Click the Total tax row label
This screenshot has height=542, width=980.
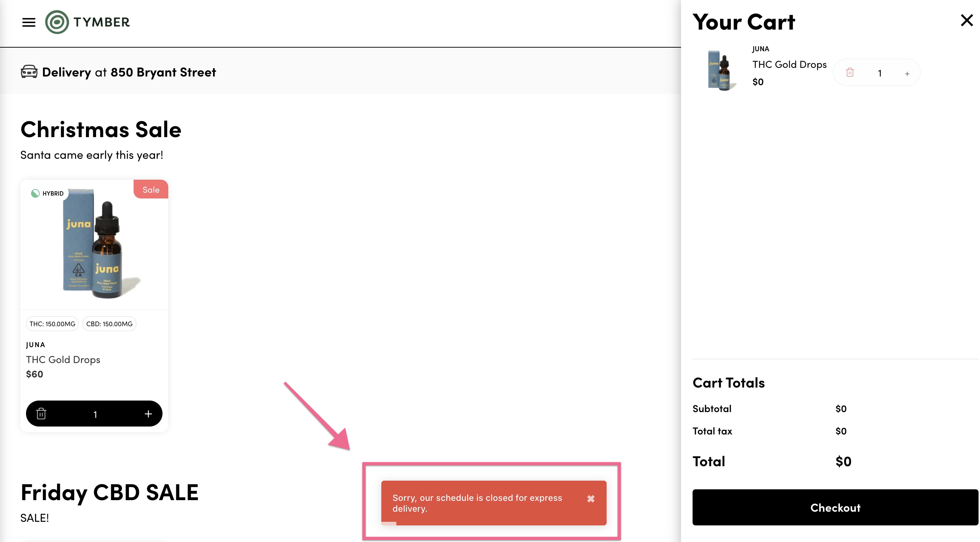(712, 431)
